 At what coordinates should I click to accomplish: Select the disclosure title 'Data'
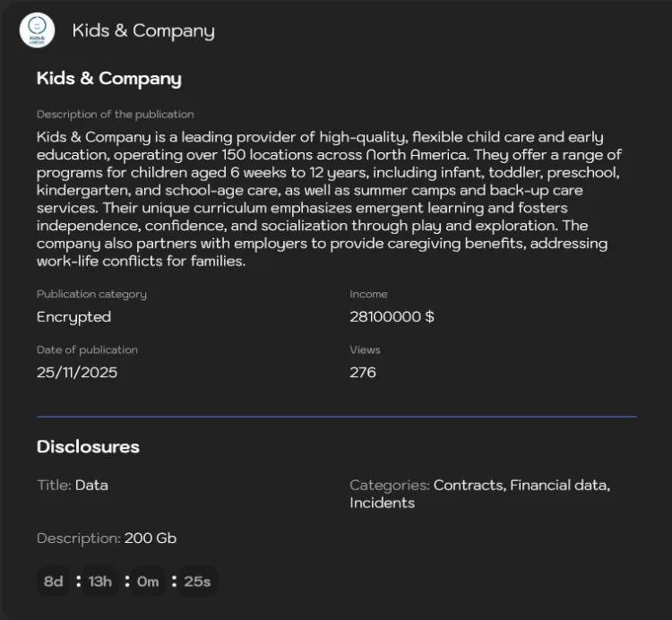(x=91, y=485)
